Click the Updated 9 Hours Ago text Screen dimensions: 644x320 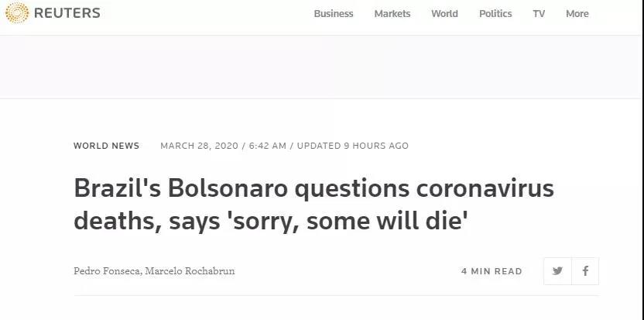(353, 146)
